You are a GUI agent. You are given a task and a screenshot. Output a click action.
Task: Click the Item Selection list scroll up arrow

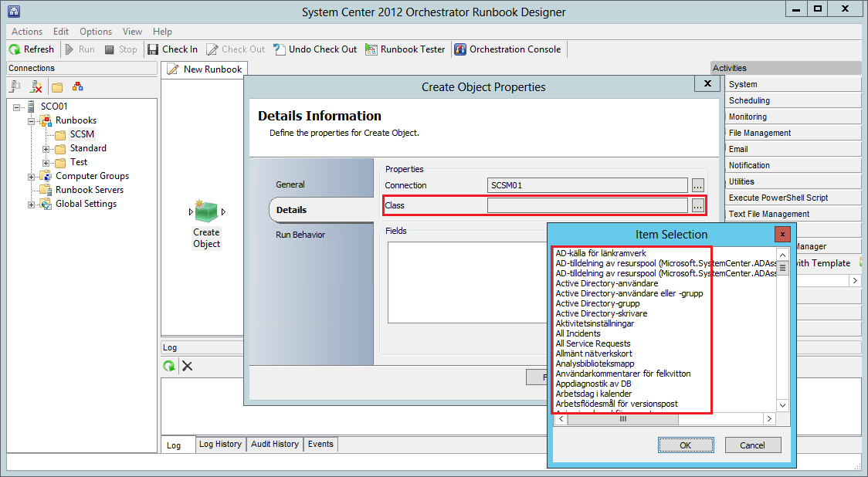[783, 255]
